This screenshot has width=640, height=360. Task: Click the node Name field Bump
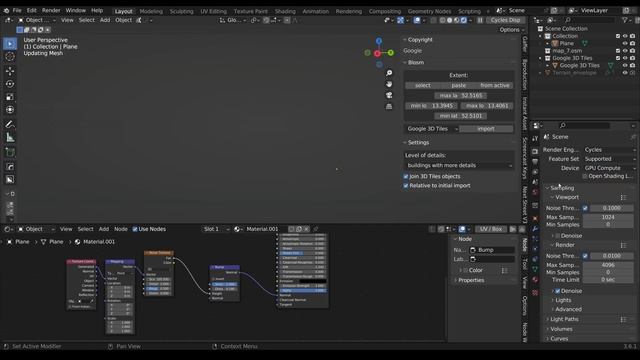(491, 250)
